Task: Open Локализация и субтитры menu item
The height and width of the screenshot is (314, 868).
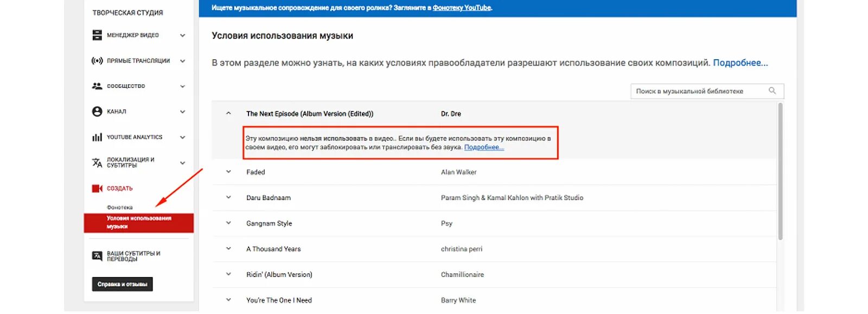Action: coord(131,162)
